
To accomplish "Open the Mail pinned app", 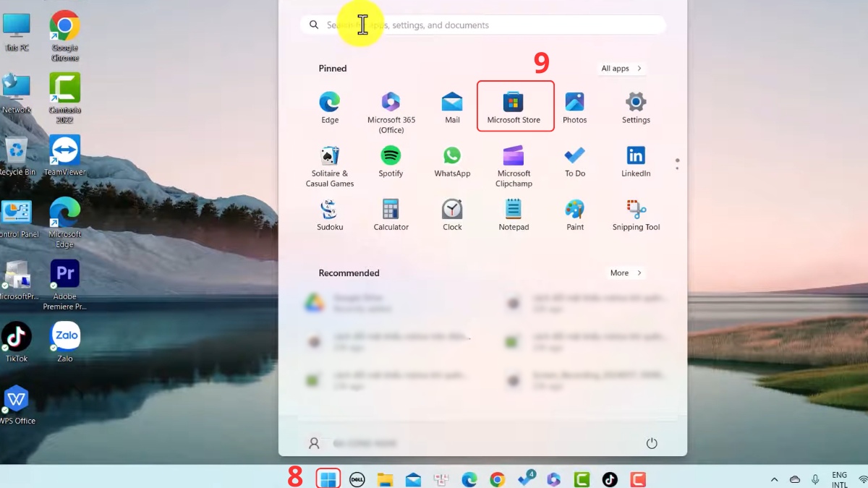I will coord(452,108).
